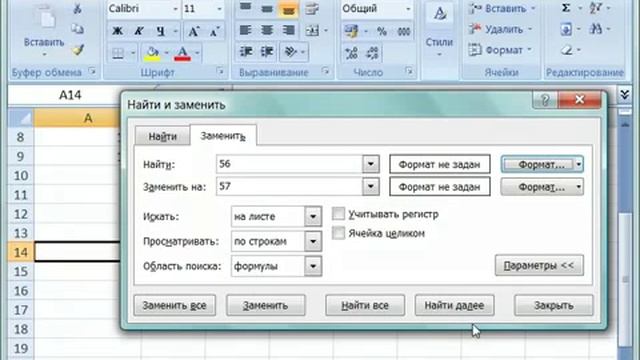Screen dimensions: 640x360
Task: Click the Cut scissors icon
Action: 78,8
